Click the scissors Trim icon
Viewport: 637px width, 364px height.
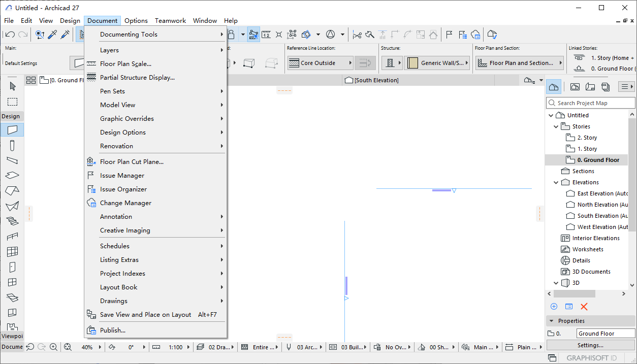[x=357, y=35]
